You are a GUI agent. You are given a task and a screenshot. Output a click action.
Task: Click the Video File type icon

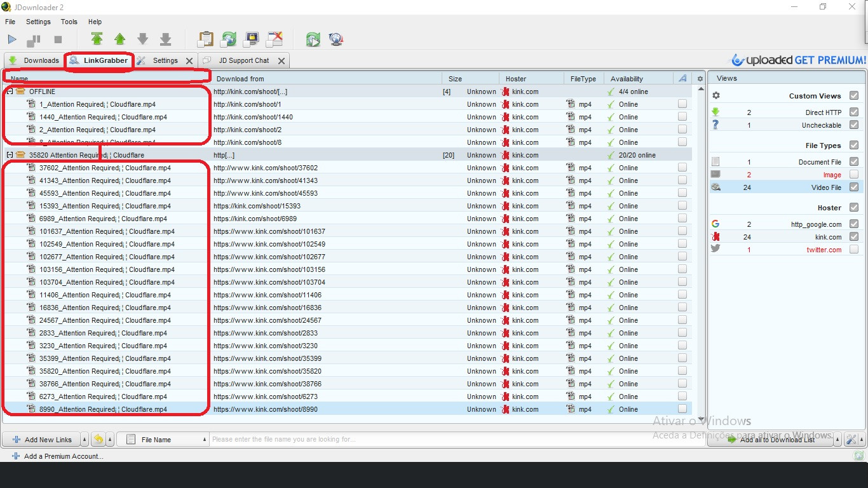(715, 187)
